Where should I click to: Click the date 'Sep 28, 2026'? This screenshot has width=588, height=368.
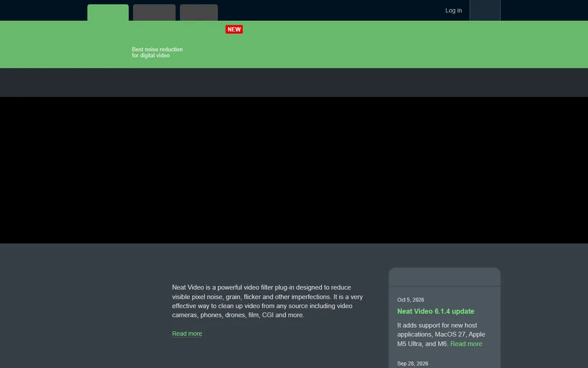[413, 364]
